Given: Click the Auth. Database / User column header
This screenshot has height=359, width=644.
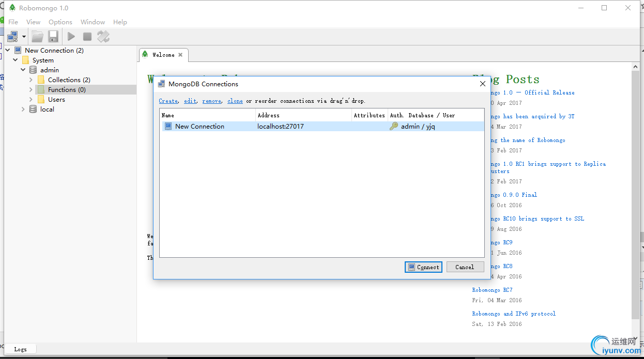Looking at the screenshot, I should coord(436,115).
